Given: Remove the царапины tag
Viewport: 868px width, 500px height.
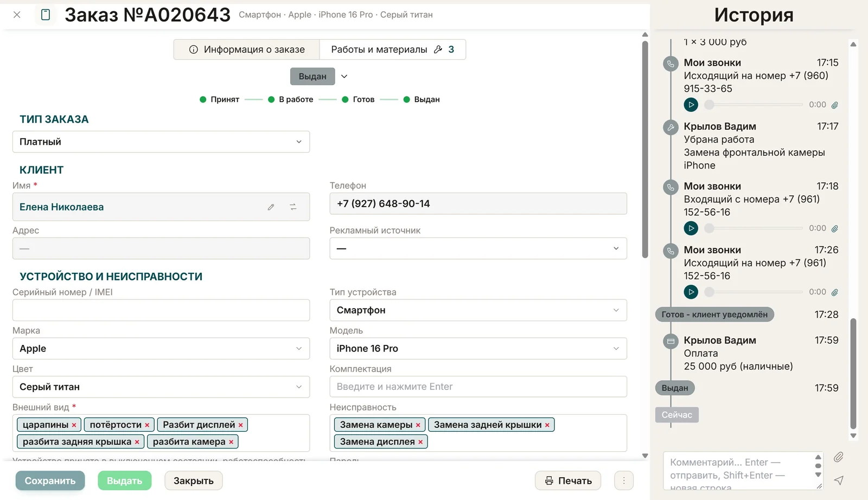Looking at the screenshot, I should click(74, 425).
